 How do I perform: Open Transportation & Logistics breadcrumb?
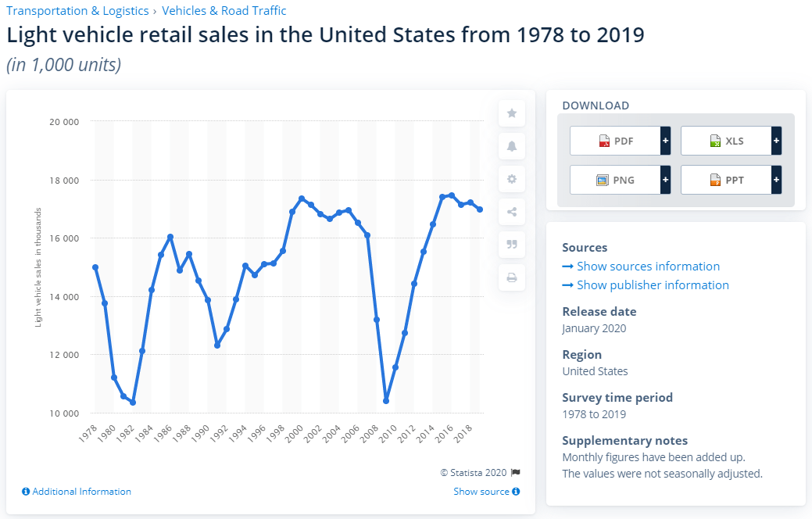click(77, 11)
